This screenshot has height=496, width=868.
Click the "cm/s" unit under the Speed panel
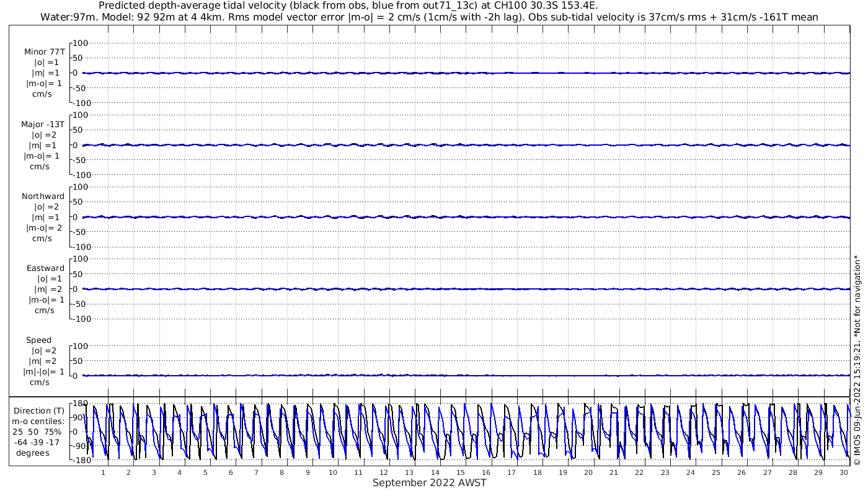pos(40,383)
